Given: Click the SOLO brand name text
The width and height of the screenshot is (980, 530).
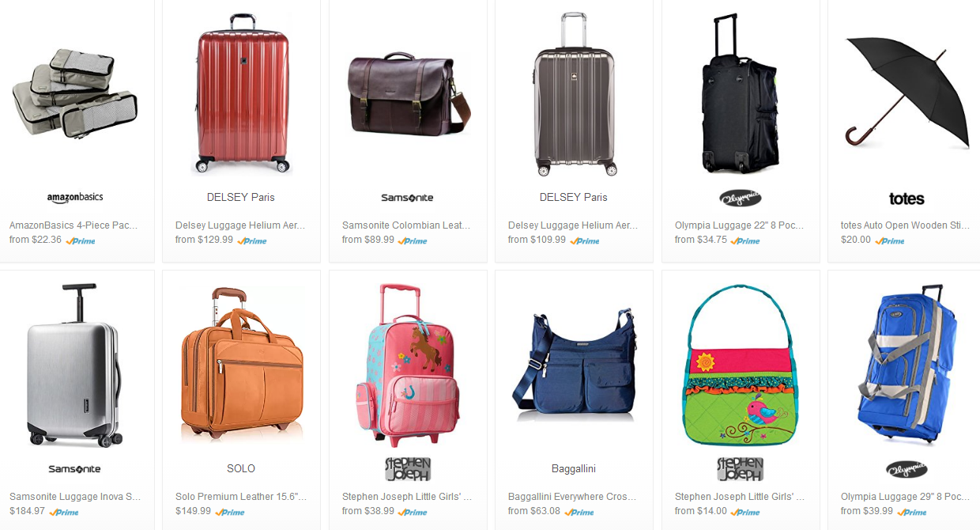Looking at the screenshot, I should [241, 468].
